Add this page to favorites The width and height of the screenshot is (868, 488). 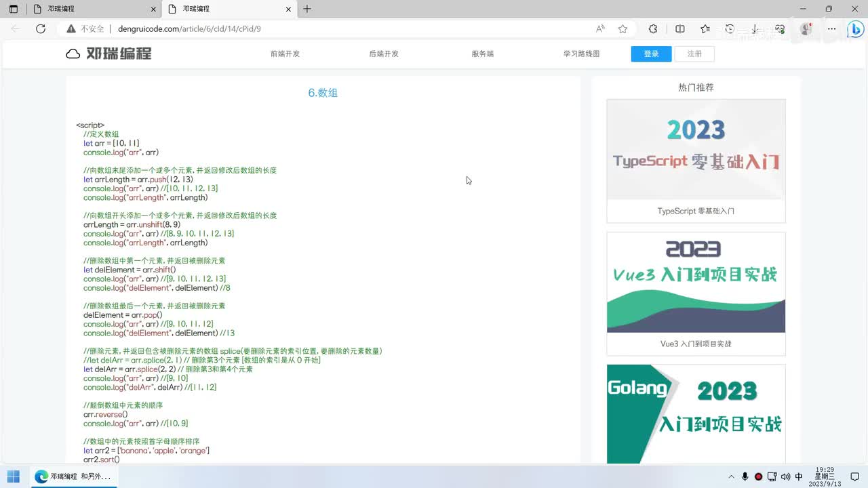coord(623,28)
